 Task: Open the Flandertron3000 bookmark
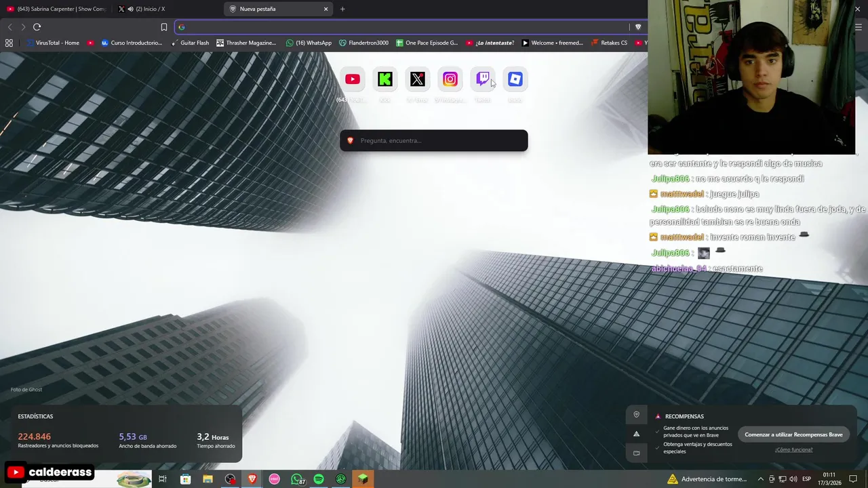coord(363,43)
